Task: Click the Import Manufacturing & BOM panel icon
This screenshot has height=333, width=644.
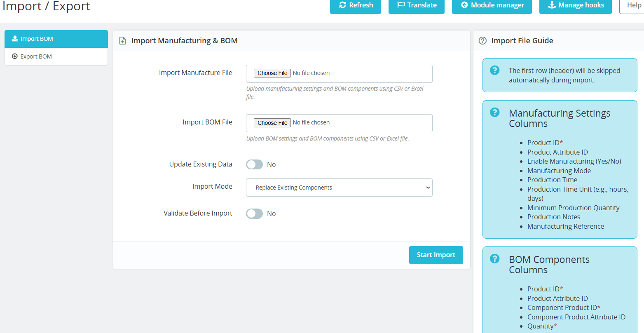Action: (x=122, y=41)
